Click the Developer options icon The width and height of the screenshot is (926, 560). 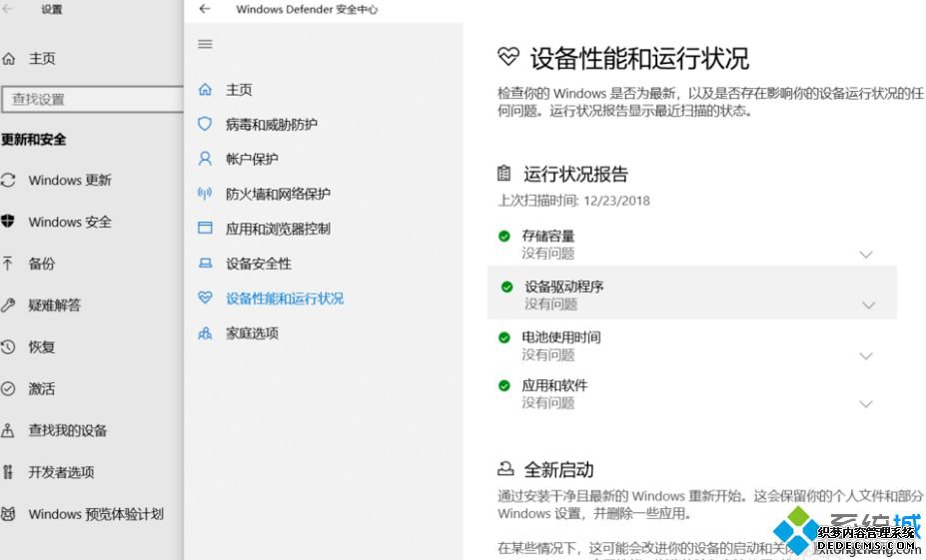pyautogui.click(x=8, y=472)
